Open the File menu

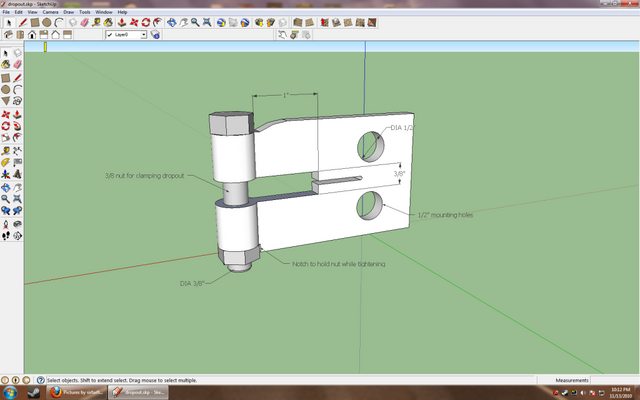pos(6,12)
